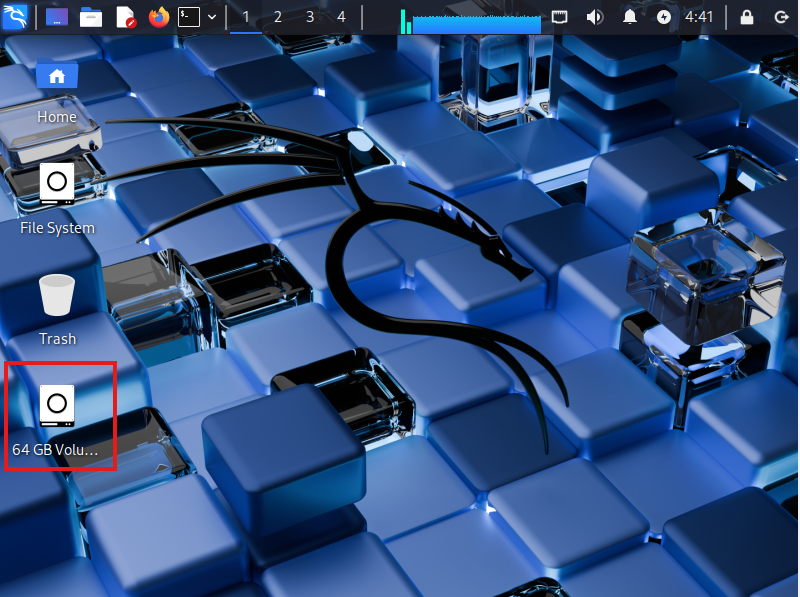
Task: Click the volume speaker icon
Action: (x=594, y=17)
